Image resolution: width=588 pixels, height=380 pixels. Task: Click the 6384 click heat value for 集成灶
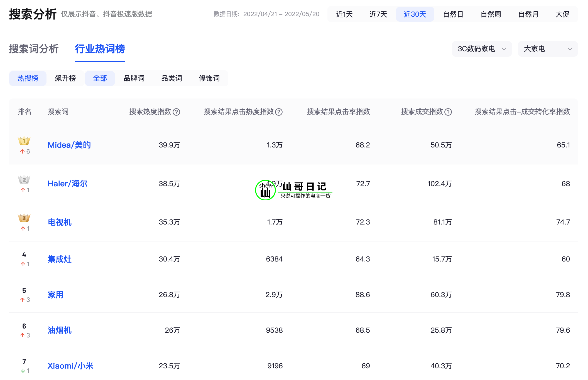[274, 259]
